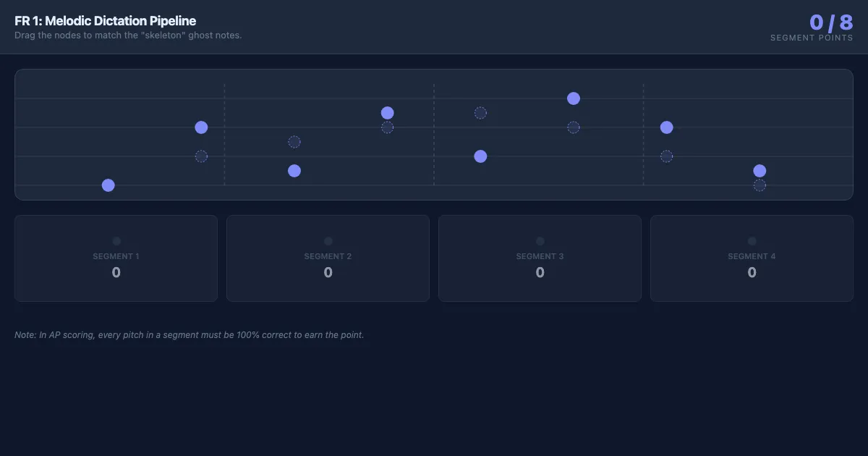Screen dimensions: 868x456
Task: Click the ghost note ending the second measure
Action: pyautogui.click(x=387, y=127)
